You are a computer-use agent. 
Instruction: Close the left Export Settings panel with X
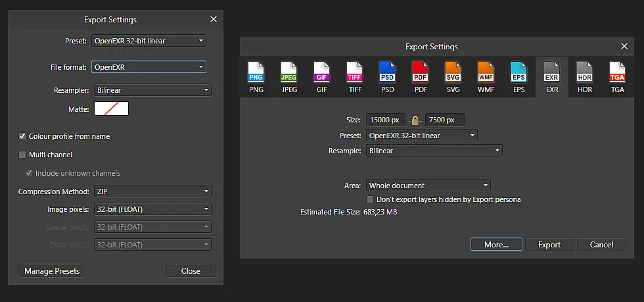pos(214,19)
